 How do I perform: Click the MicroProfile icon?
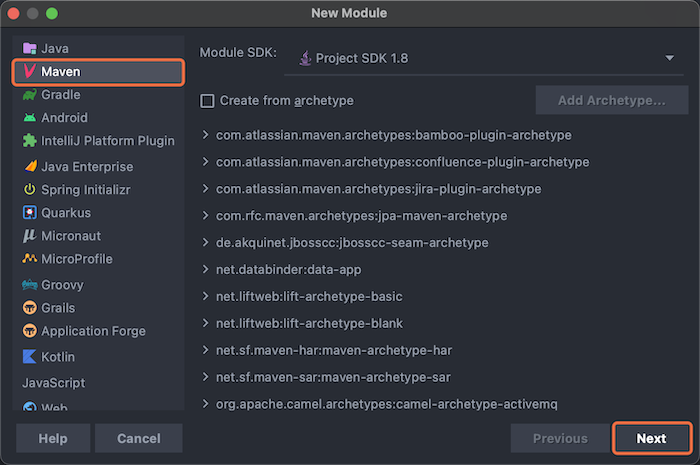tap(29, 258)
